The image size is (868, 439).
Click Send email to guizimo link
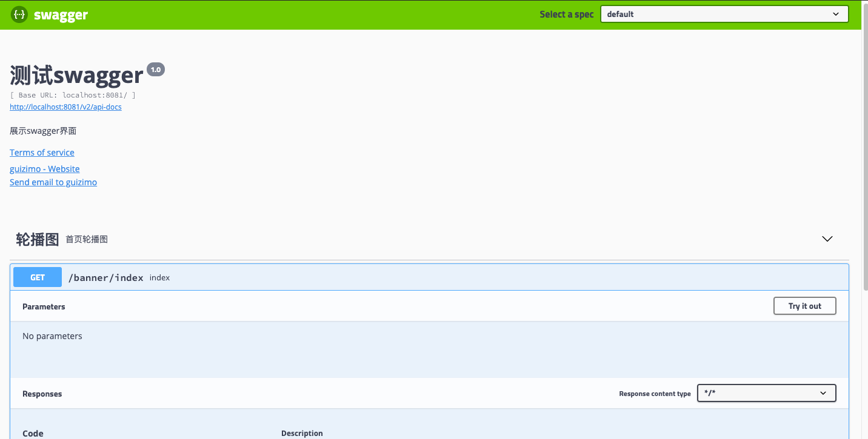click(x=53, y=182)
